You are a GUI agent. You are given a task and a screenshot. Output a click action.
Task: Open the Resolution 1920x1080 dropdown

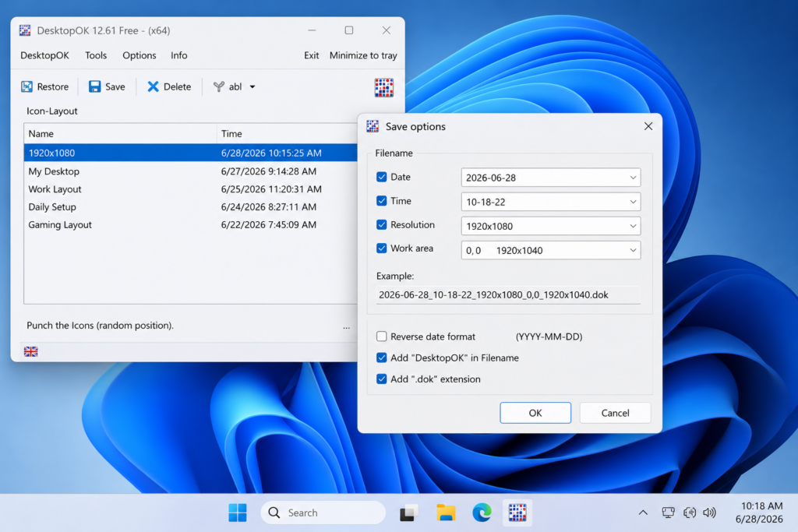pyautogui.click(x=551, y=226)
